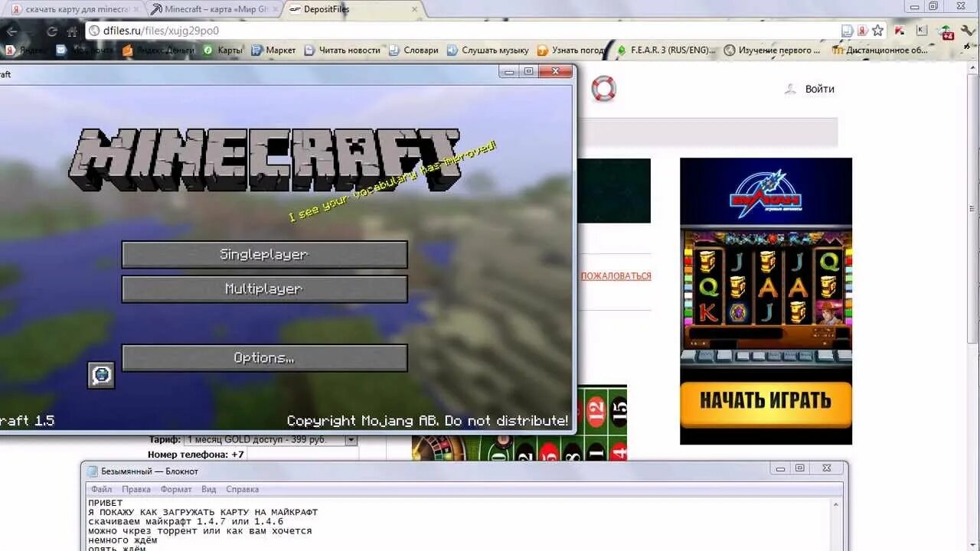980x551 pixels.
Task: Switch to Minecraft – карта tab
Action: tap(213, 9)
